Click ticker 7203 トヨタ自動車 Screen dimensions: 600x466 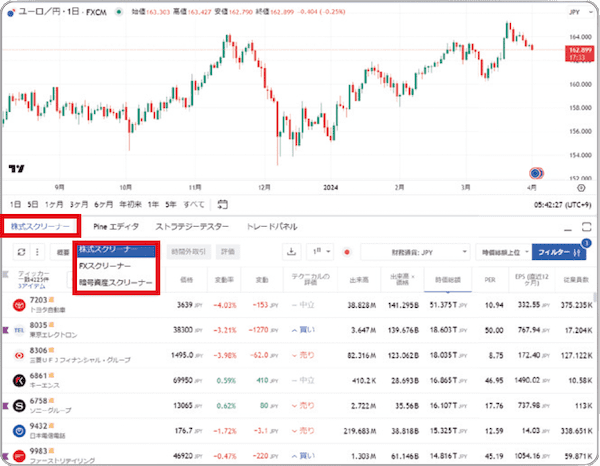(x=47, y=305)
